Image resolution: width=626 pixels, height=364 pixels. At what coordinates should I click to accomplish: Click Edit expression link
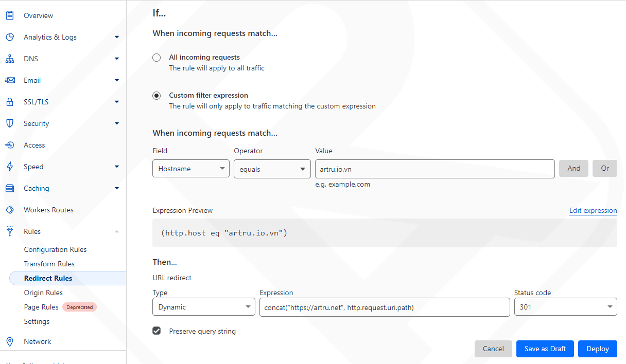tap(593, 210)
